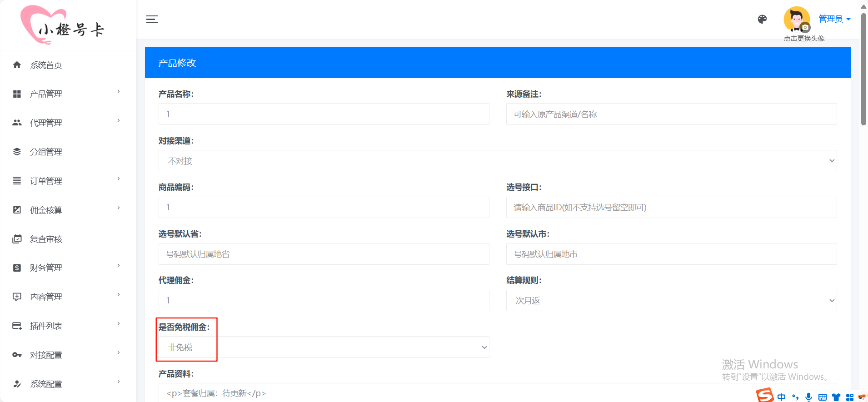The width and height of the screenshot is (868, 402).
Task: Click the 产品修改 header title
Action: [177, 63]
